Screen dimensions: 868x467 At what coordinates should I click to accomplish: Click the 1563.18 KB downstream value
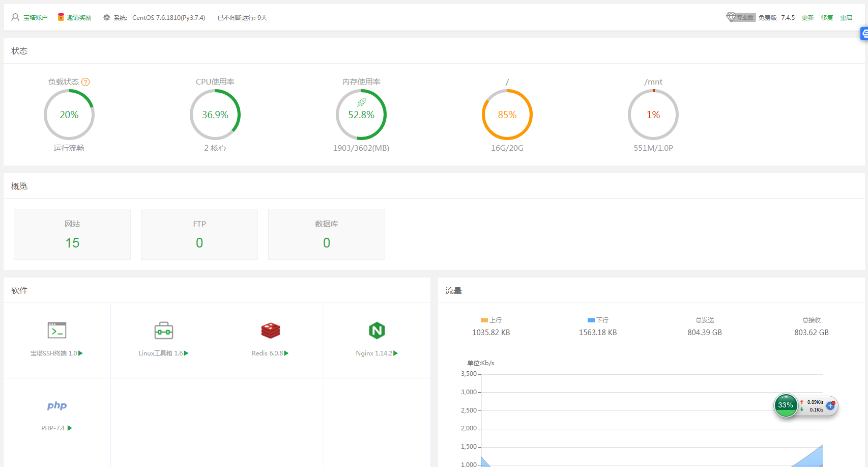point(598,333)
